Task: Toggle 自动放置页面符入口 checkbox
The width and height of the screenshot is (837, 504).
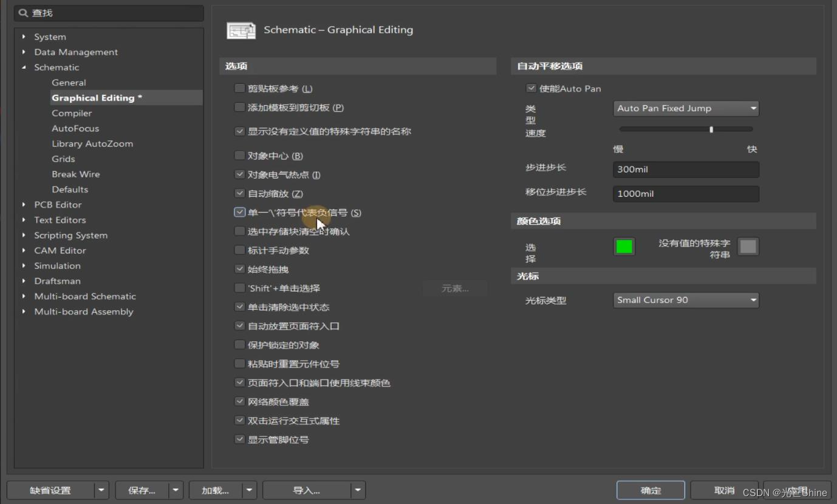Action: tap(239, 326)
